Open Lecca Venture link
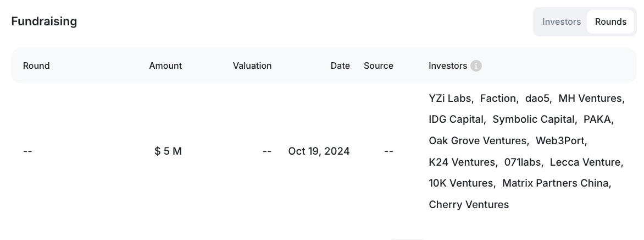Viewport: 644px width, 240px height. point(585,162)
